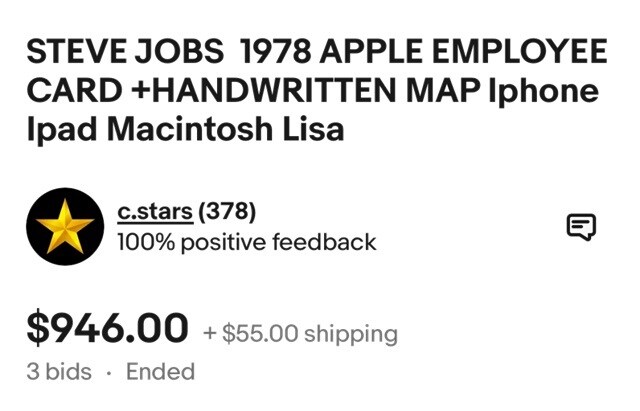Click the word shipping next to $55.00
Viewport: 640px width, 411px height.
click(x=351, y=334)
